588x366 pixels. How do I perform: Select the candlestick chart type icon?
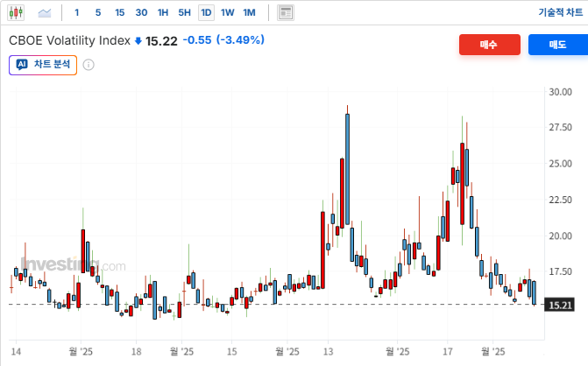tap(16, 13)
